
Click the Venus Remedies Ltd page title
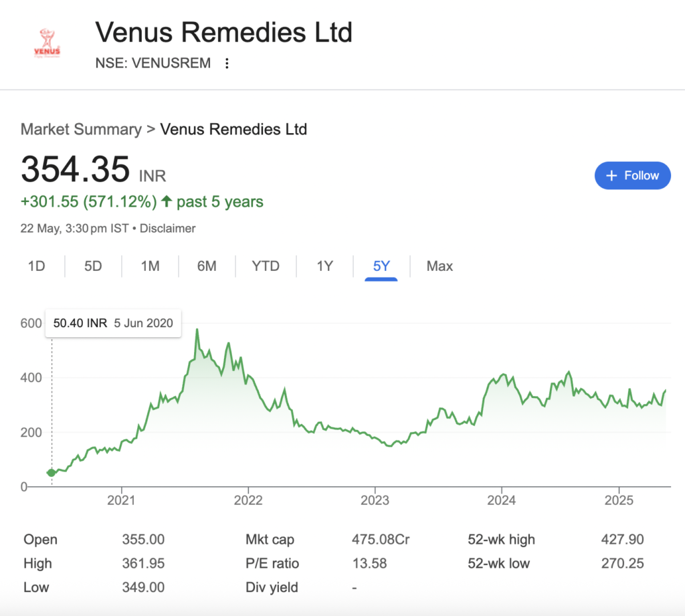223,32
